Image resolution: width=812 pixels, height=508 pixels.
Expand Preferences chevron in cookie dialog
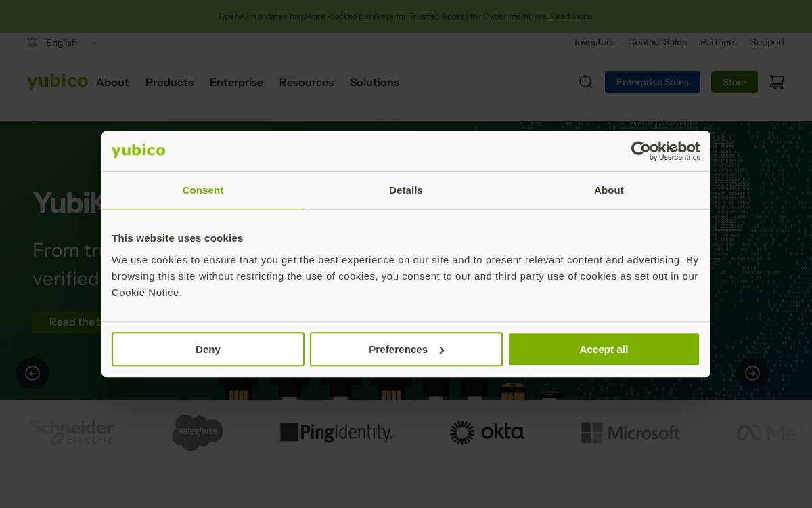pos(441,350)
